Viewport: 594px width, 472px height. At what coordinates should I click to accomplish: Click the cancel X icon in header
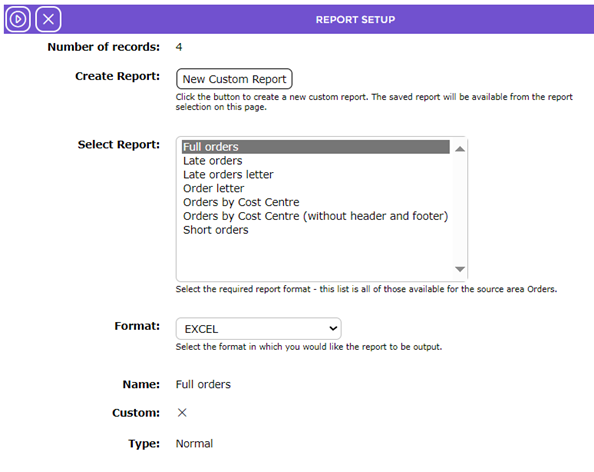coord(48,19)
